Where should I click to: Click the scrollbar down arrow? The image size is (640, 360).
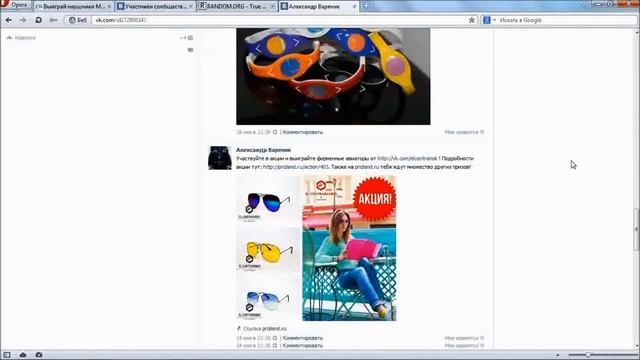coord(636,346)
